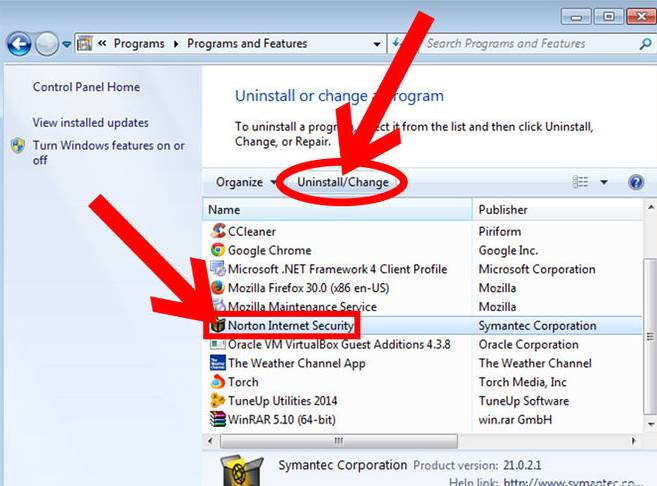Click the TuneUp Utilities 2014 icon
Viewport: 657px width, 486px height.
(218, 401)
